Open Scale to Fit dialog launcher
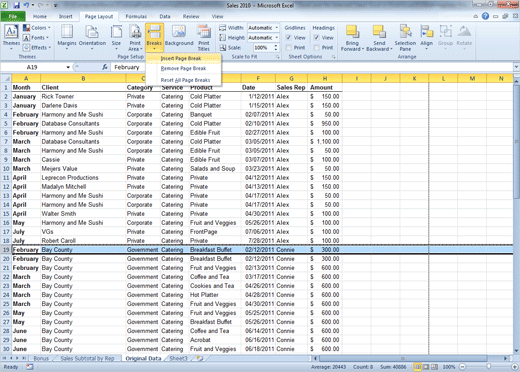520x372 pixels. pos(277,57)
